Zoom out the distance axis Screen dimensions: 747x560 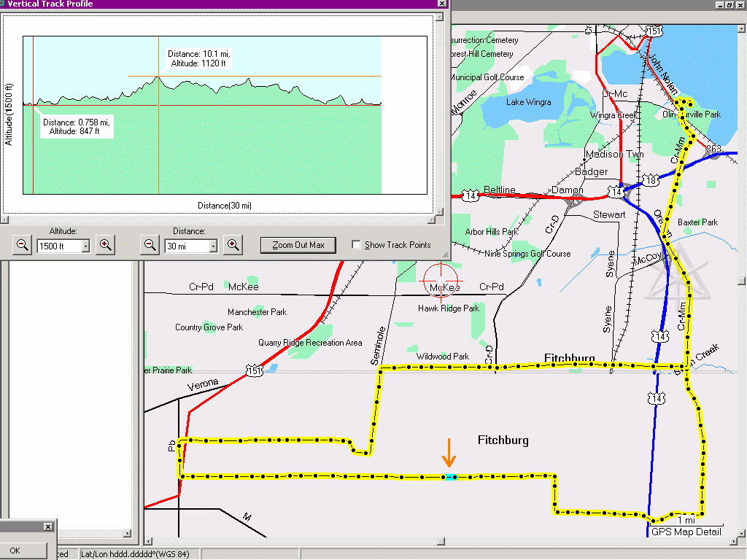pyautogui.click(x=150, y=245)
